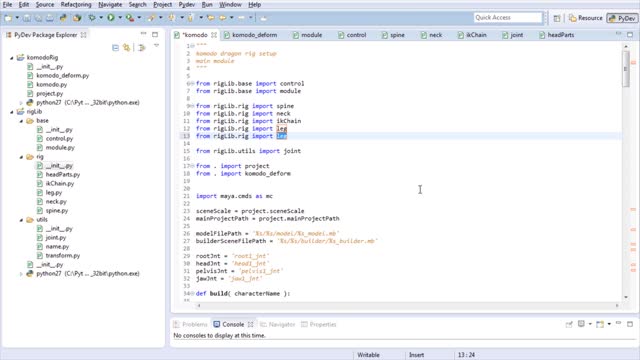Maximize the editor area

point(630,35)
